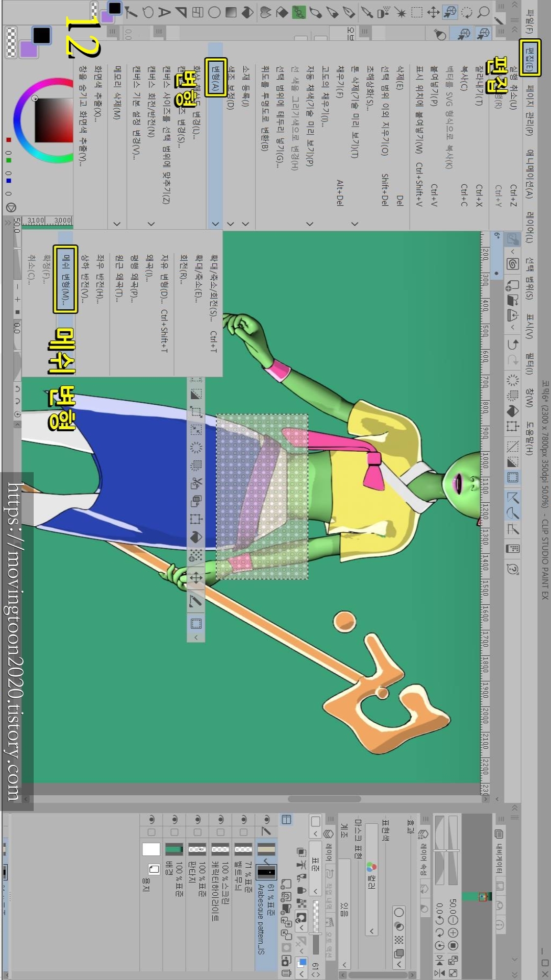The height and width of the screenshot is (980, 551).
Task: Click Clear burst icon in command bar
Action: (x=513, y=380)
